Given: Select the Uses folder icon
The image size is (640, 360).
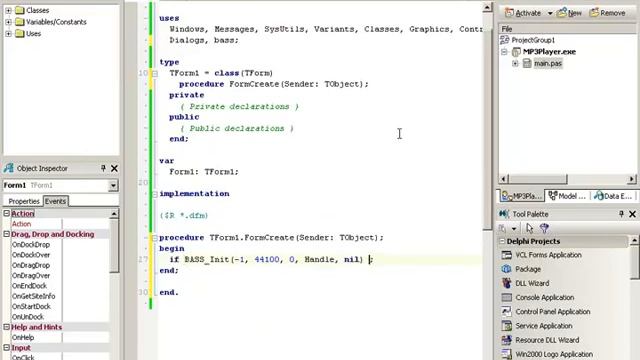Looking at the screenshot, I should [20, 34].
